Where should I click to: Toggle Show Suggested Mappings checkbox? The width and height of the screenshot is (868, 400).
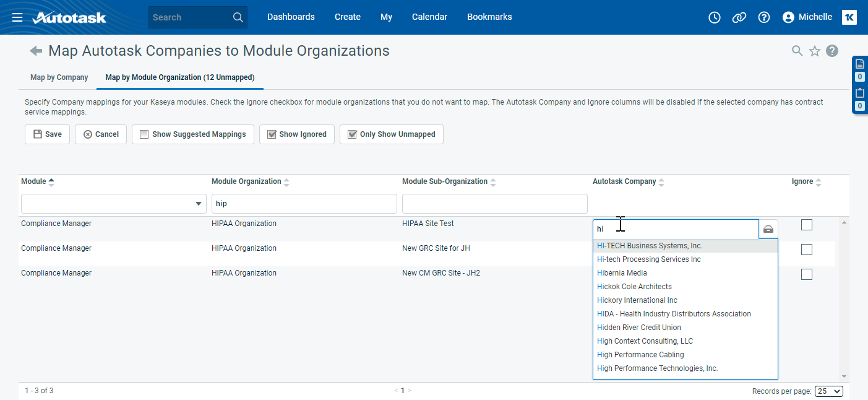tap(144, 134)
